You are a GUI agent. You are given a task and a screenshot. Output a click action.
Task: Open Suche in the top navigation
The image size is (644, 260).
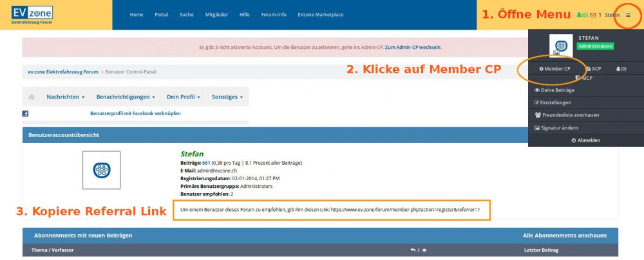click(x=187, y=15)
